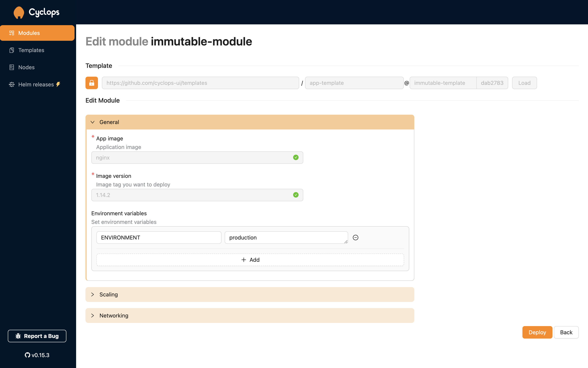Click the remove environment variable minus icon
This screenshot has height=368, width=588.
356,237
